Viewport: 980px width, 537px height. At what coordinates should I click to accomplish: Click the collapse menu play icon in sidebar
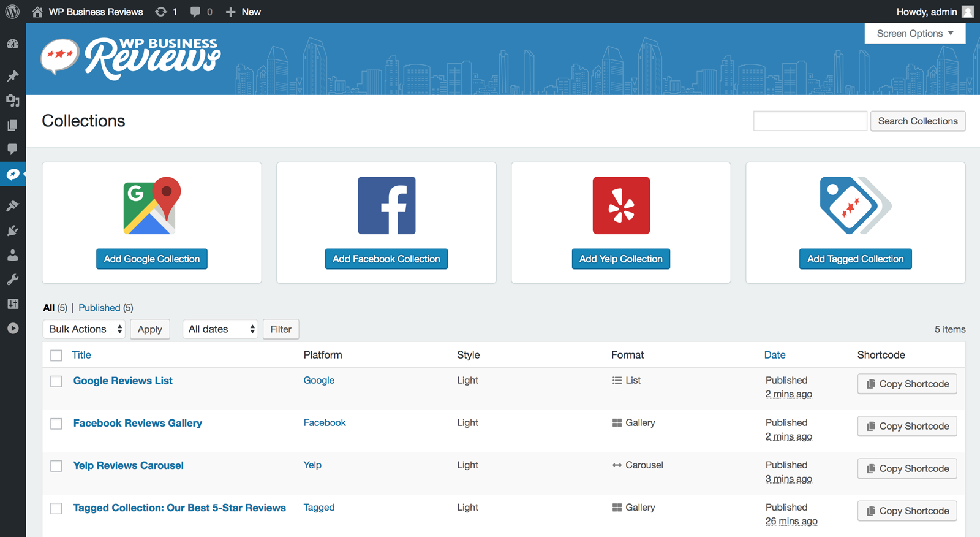coord(12,329)
